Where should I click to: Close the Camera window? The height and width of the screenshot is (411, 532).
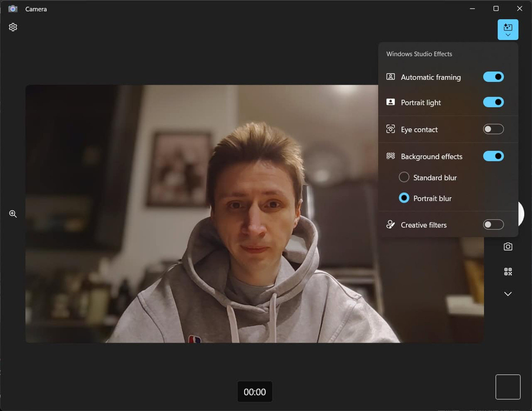coord(520,9)
